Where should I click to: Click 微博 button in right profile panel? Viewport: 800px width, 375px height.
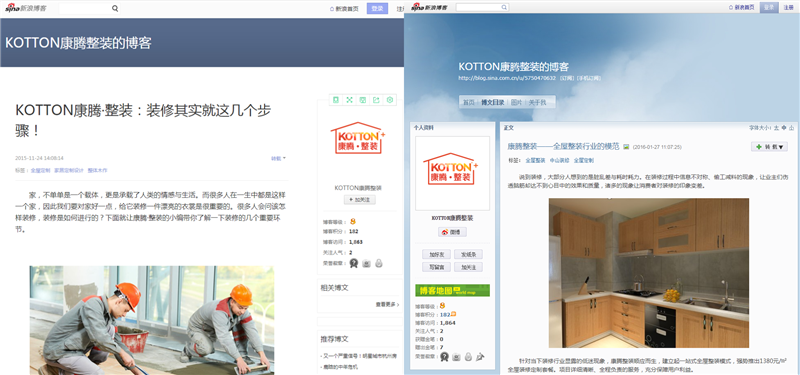452,232
